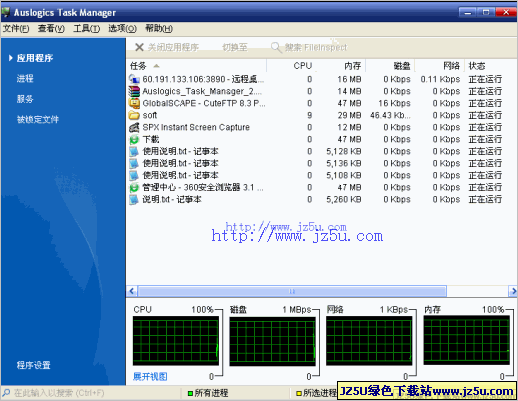The image size is (518, 401).
Task: Click the 5,260 KB memory value
Action: coord(344,199)
